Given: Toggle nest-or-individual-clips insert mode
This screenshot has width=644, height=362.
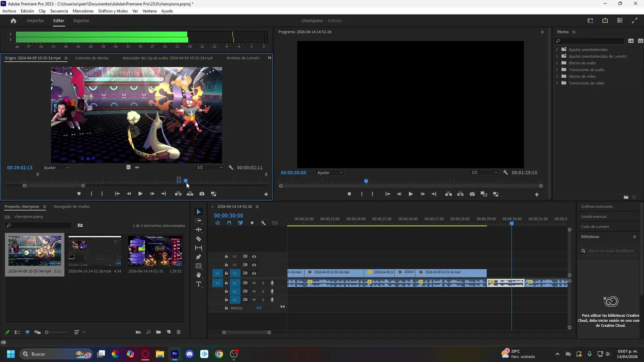Looking at the screenshot, I should (x=217, y=223).
